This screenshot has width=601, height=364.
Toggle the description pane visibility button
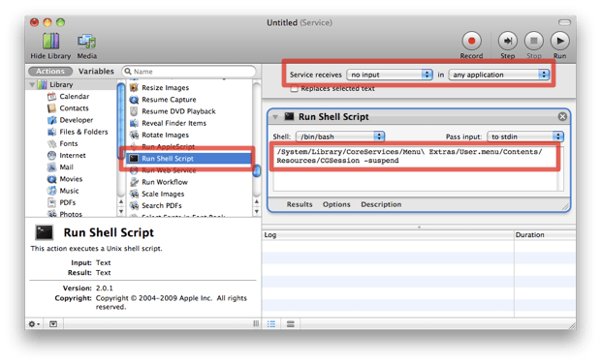(53, 324)
